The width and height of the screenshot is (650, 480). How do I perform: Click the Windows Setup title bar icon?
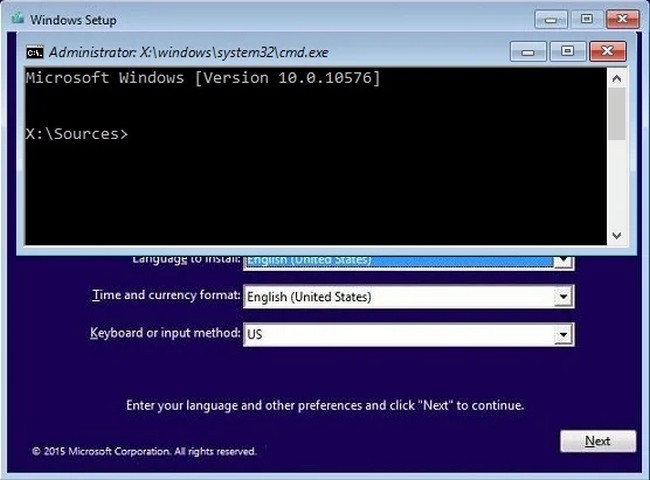pyautogui.click(x=15, y=20)
